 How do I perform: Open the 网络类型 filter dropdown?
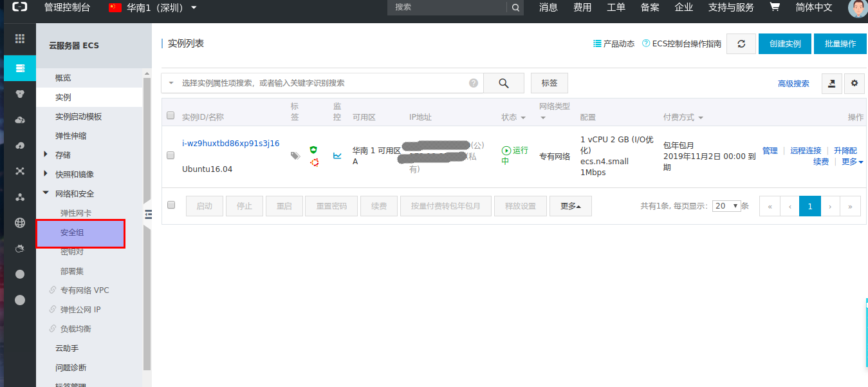(x=542, y=118)
